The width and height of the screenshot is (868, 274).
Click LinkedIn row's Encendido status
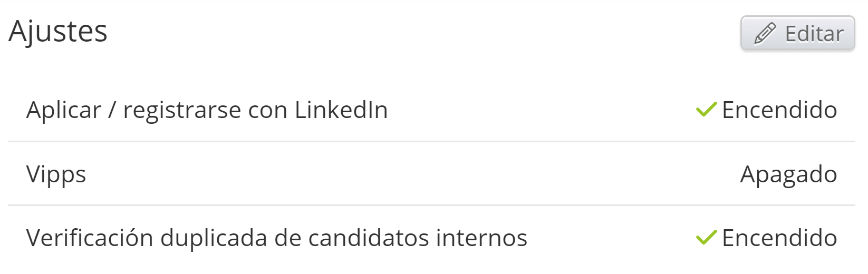[779, 110]
